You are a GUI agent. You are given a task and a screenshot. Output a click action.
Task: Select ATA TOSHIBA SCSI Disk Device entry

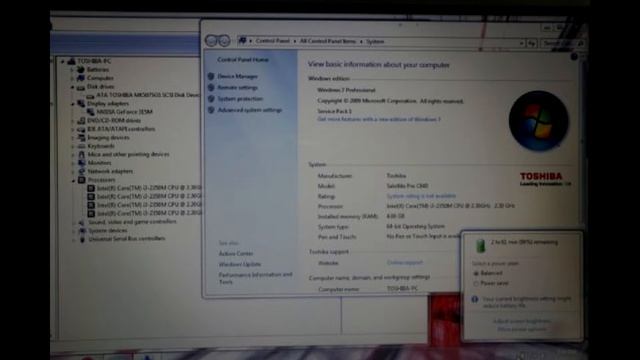[x=149, y=95]
